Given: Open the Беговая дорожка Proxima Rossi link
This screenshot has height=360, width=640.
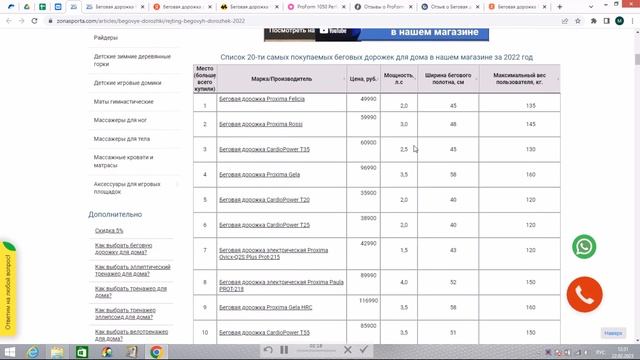Looking at the screenshot, I should (x=261, y=124).
